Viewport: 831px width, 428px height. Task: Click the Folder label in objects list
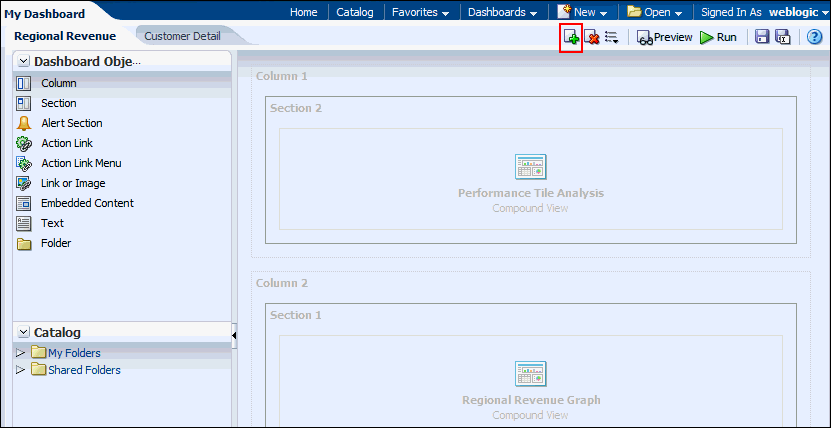click(x=56, y=244)
